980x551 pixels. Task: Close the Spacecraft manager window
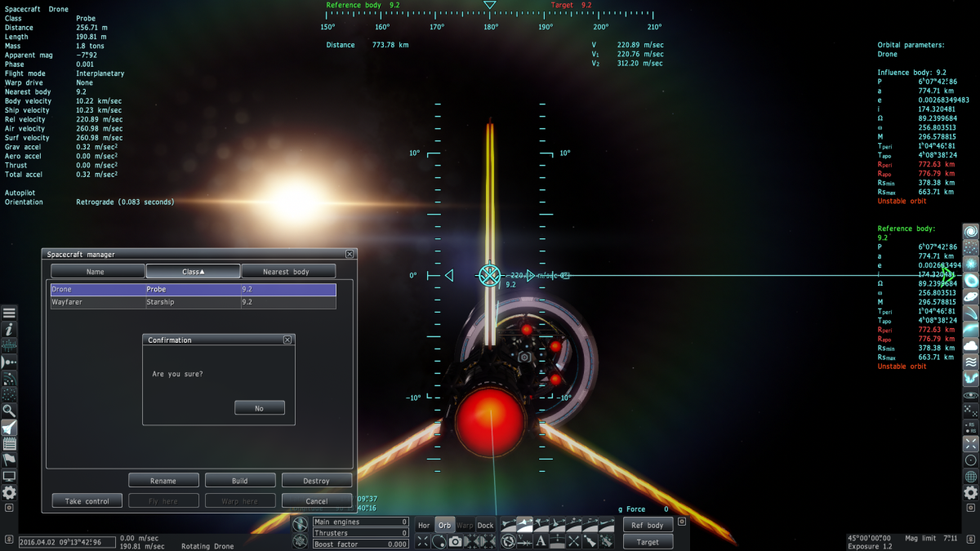tap(350, 255)
